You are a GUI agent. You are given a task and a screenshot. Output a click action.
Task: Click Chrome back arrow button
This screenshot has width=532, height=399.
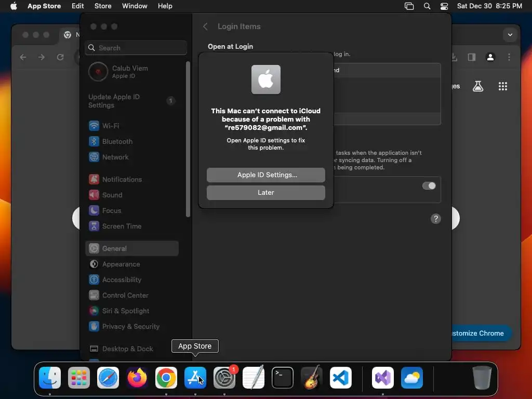(23, 57)
